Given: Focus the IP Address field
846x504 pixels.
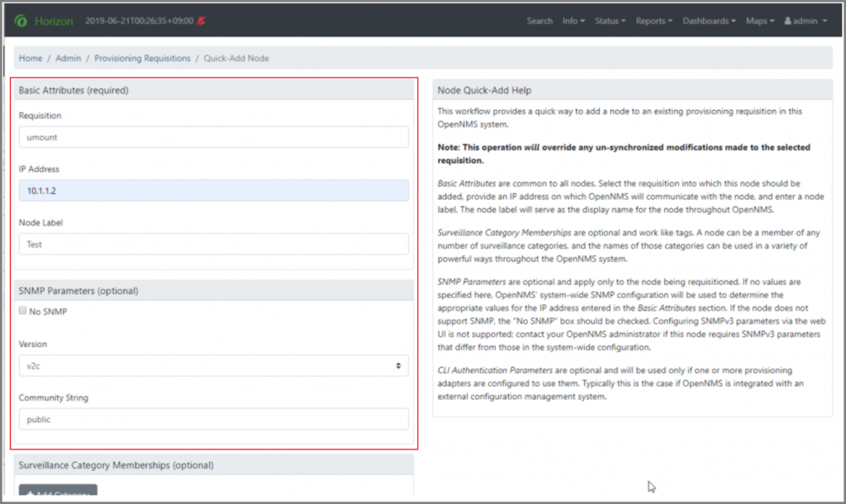Looking at the screenshot, I should point(214,191).
